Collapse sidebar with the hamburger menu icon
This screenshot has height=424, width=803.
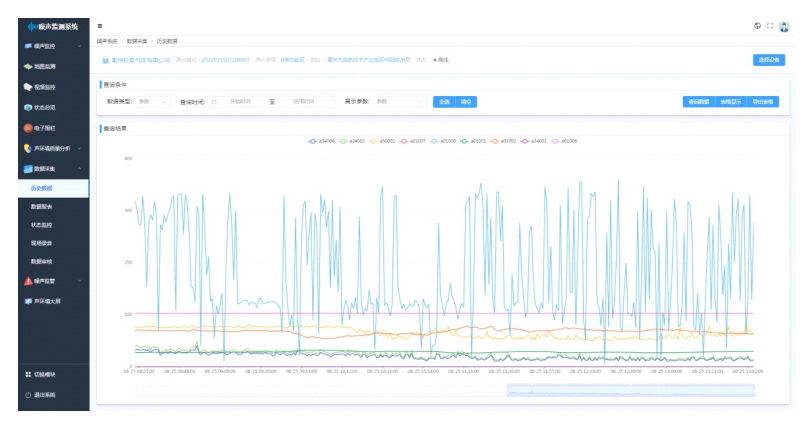click(x=100, y=26)
